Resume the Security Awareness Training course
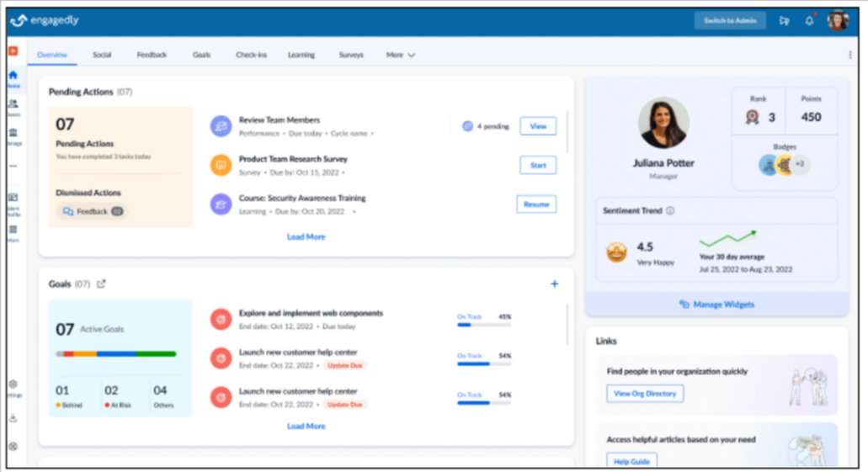Screen dimensions: 868x472 pyautogui.click(x=536, y=204)
